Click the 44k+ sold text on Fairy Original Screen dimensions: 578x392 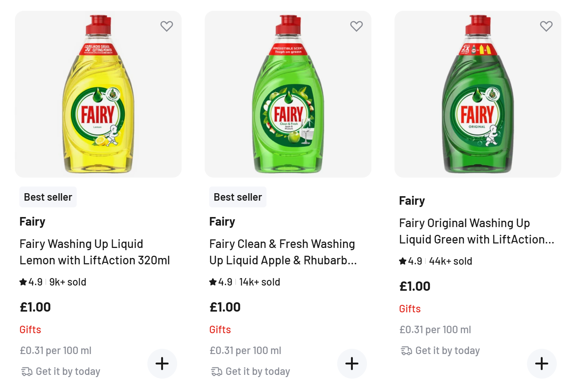450,261
